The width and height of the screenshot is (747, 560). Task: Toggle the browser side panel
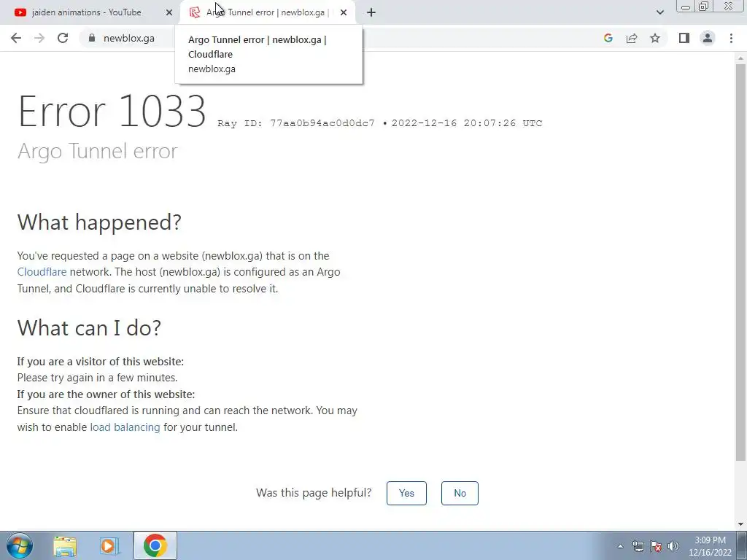click(684, 38)
